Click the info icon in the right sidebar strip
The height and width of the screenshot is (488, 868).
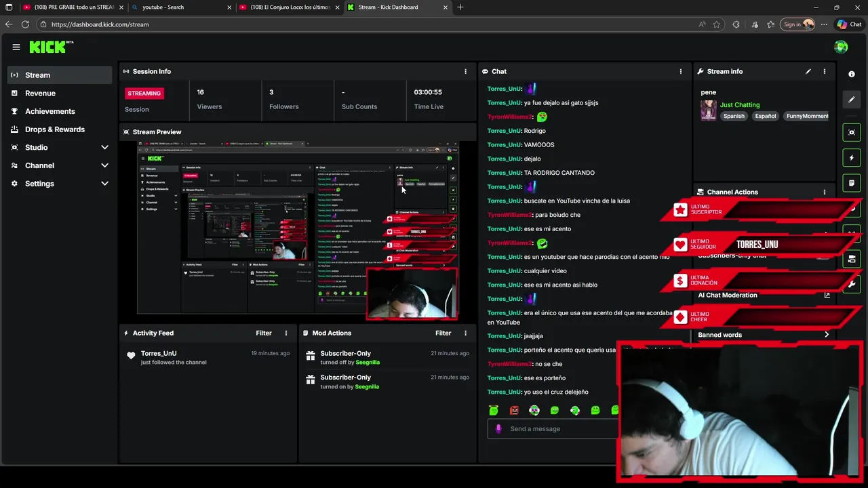click(x=852, y=74)
